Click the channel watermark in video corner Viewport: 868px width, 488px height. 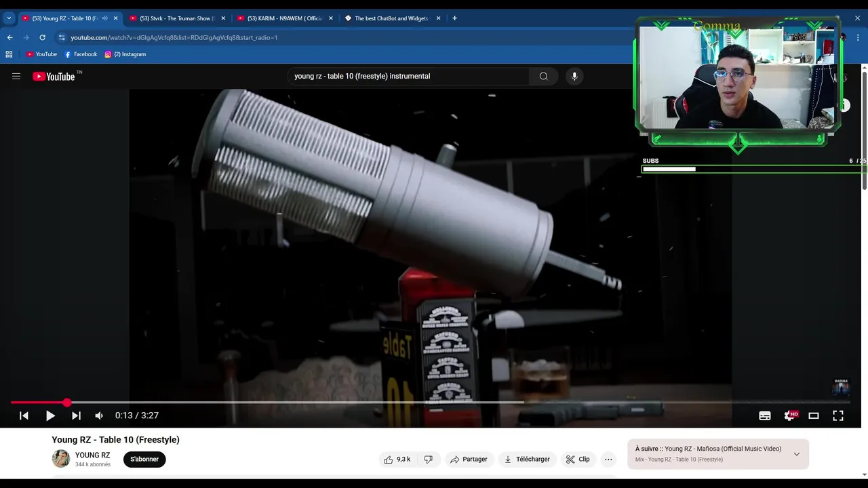(x=841, y=387)
